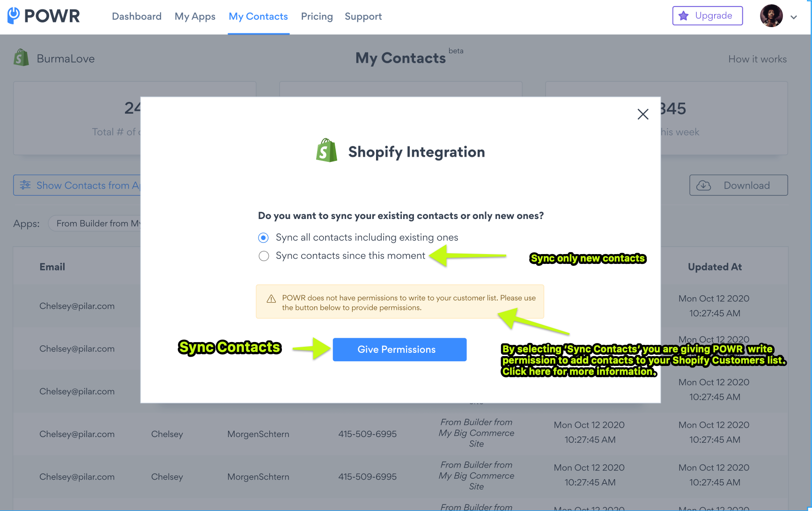Open the Pricing page
Screen dimensions: 812x511
tap(317, 16)
